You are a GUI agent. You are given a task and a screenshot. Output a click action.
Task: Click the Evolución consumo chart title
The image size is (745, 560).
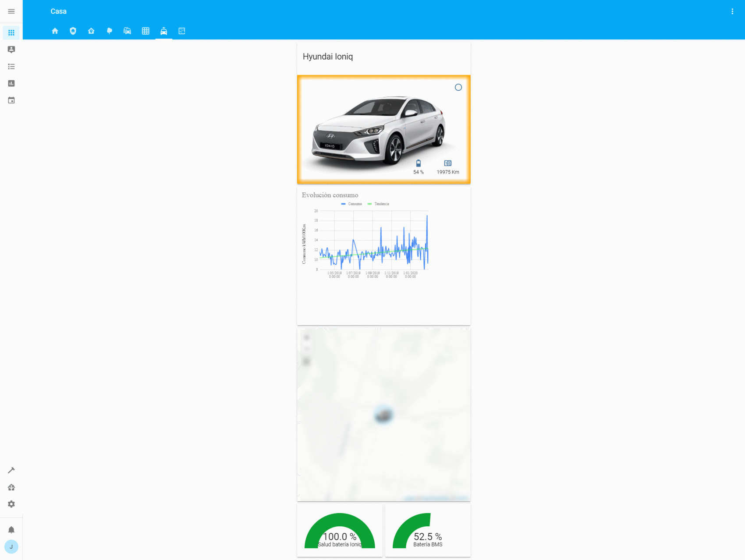click(x=330, y=195)
